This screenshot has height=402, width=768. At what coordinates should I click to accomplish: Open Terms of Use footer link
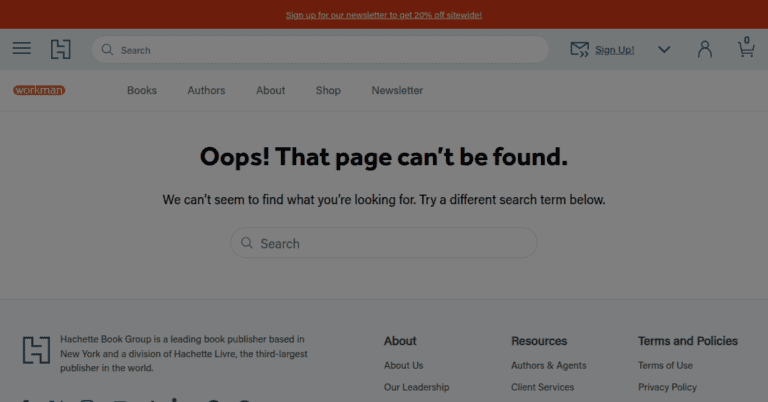pos(665,365)
